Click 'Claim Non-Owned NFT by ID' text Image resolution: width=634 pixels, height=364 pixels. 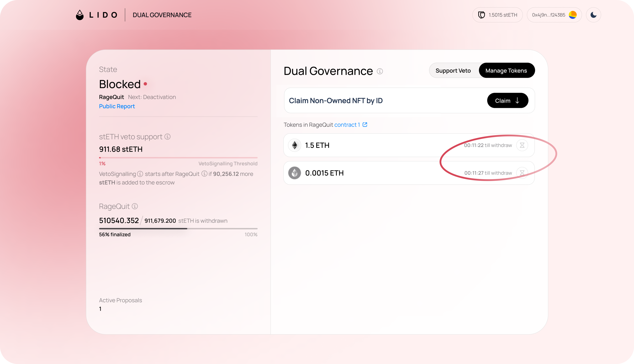[336, 101]
